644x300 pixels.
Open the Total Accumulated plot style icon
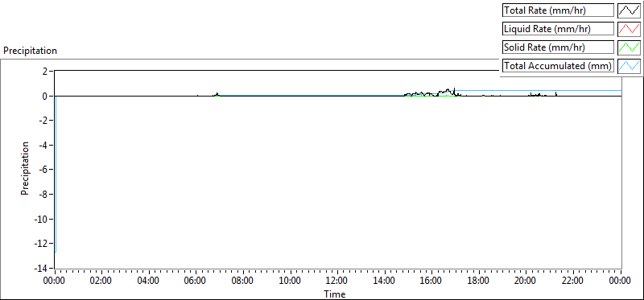(629, 66)
